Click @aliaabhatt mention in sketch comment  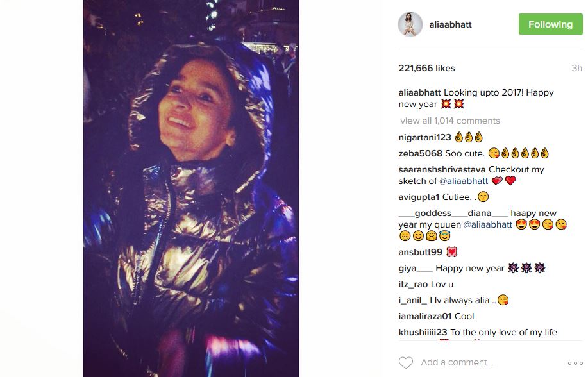tap(464, 181)
